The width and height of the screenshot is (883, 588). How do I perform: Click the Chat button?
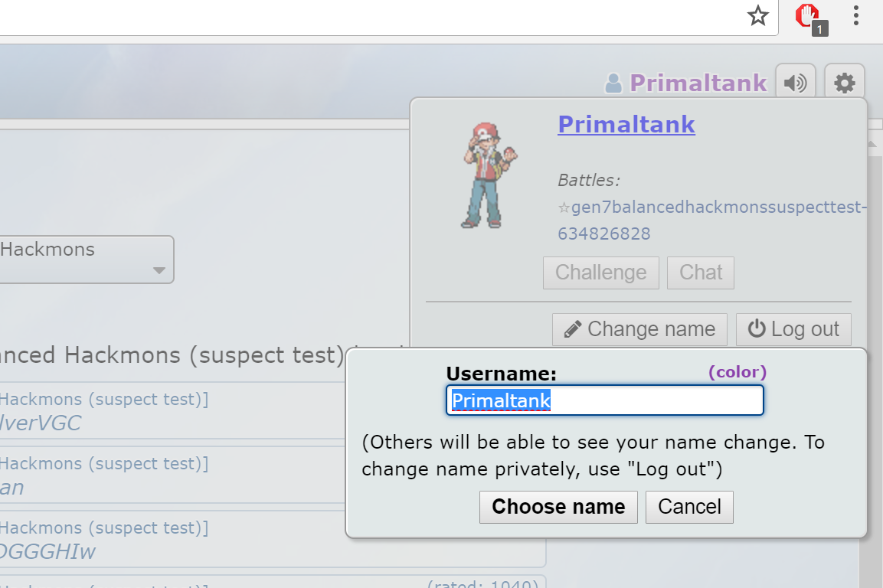point(701,273)
